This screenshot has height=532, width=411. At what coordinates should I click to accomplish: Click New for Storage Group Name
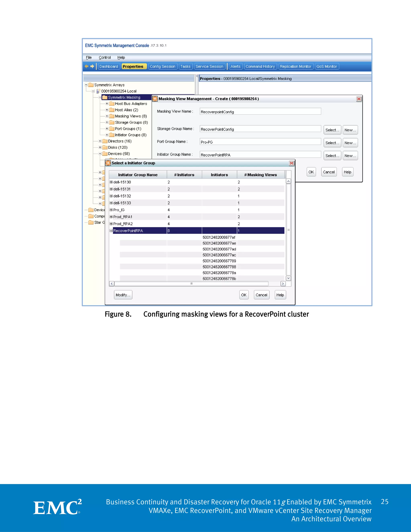[x=350, y=130]
